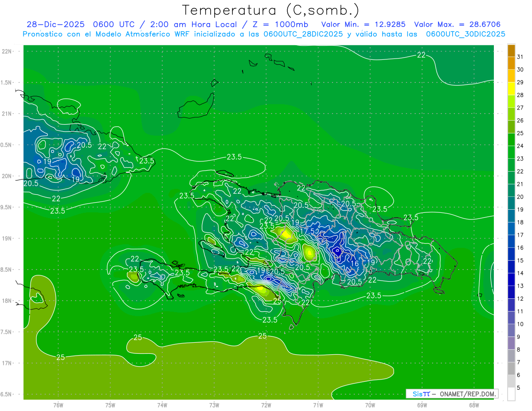Click the '17N' latitude axis label

click(7, 363)
